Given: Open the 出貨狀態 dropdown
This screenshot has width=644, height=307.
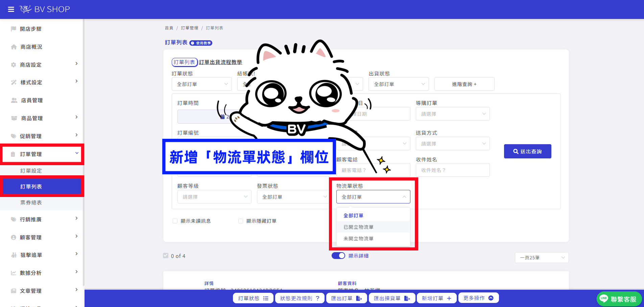Looking at the screenshot, I should click(399, 84).
